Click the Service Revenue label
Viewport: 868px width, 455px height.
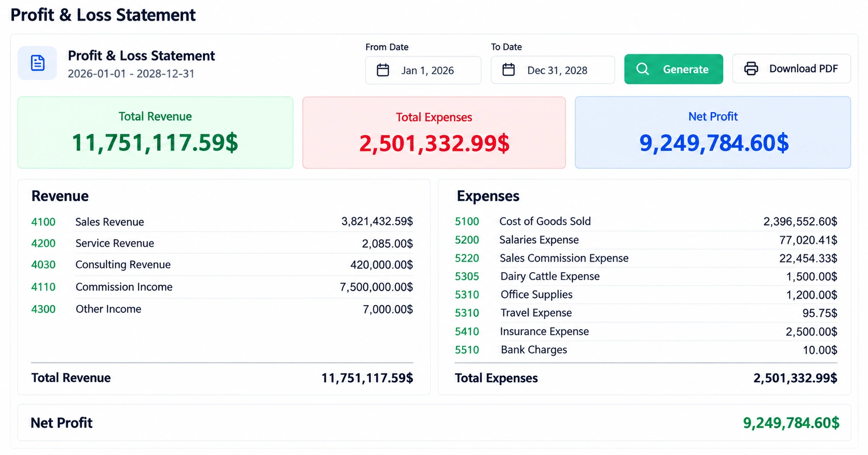click(x=115, y=244)
